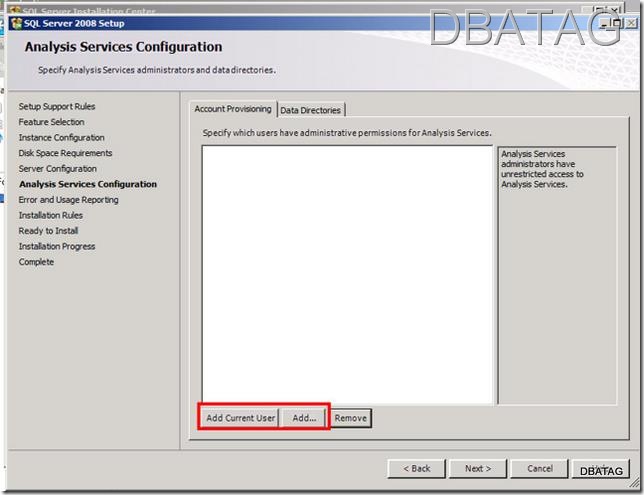Open the Add... user dialog button
644x495 pixels.
click(x=304, y=418)
